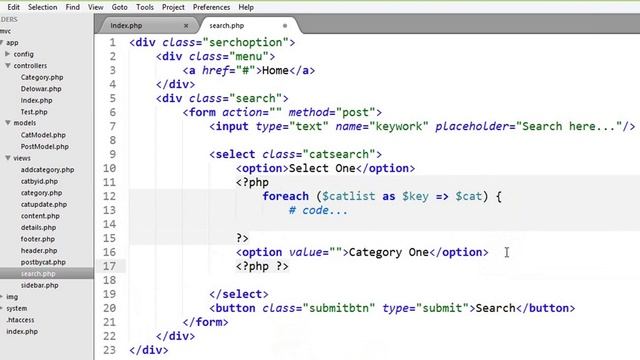The image size is (640, 360).
Task: Select search.php in the sidebar
Action: [38, 273]
